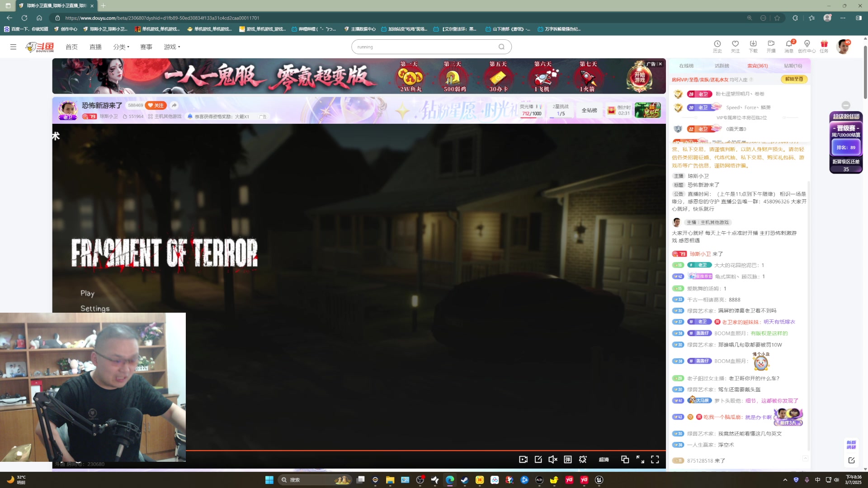Click the taskbar 搜索 search box

[x=315, y=480]
